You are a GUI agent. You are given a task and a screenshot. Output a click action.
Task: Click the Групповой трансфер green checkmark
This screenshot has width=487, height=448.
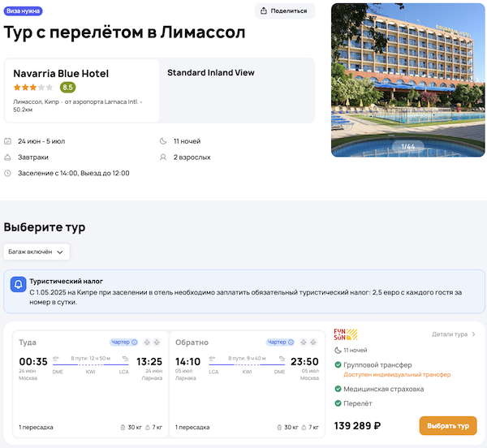(x=338, y=365)
